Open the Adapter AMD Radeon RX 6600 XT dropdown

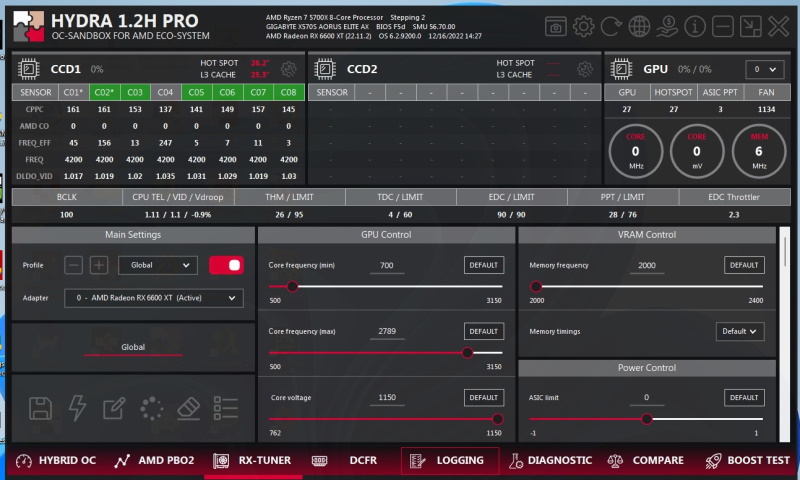[x=153, y=298]
